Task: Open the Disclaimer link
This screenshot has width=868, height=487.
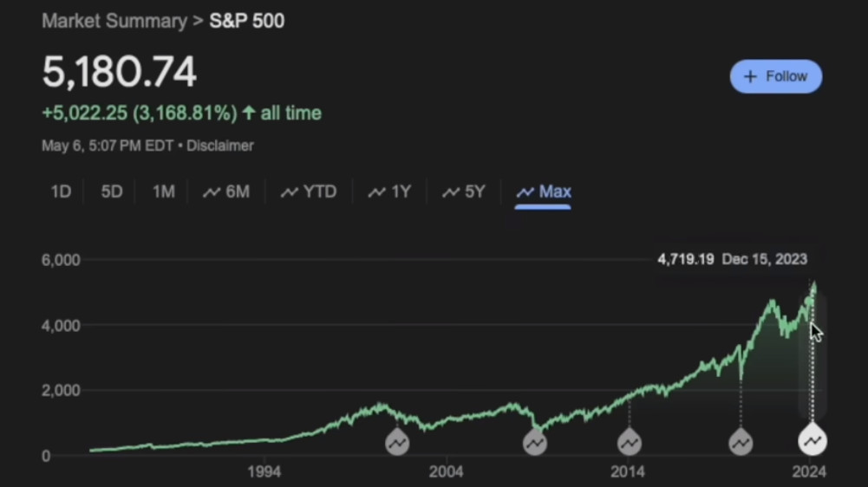Action: [220, 146]
